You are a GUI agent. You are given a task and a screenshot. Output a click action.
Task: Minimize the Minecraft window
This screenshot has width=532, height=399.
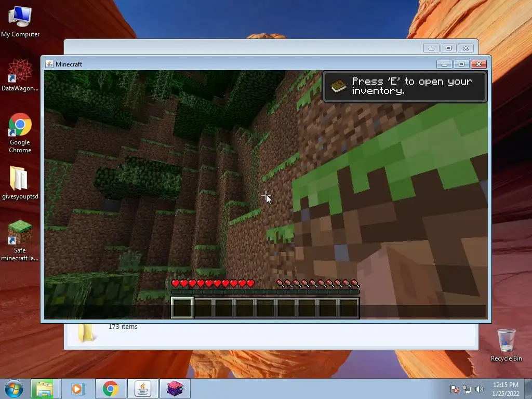444,64
